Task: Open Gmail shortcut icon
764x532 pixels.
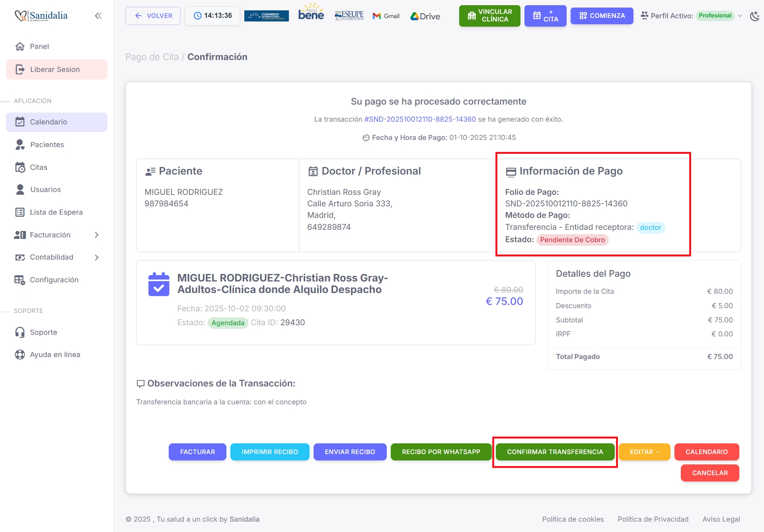Action: (386, 16)
